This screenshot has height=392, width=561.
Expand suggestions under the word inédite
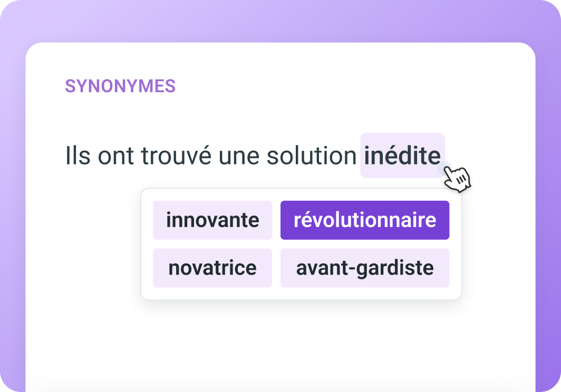(x=402, y=154)
